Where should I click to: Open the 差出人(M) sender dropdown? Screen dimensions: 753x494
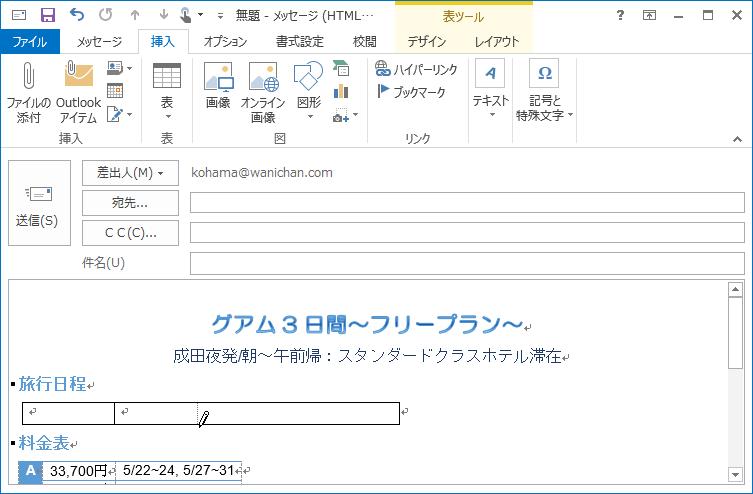click(130, 173)
